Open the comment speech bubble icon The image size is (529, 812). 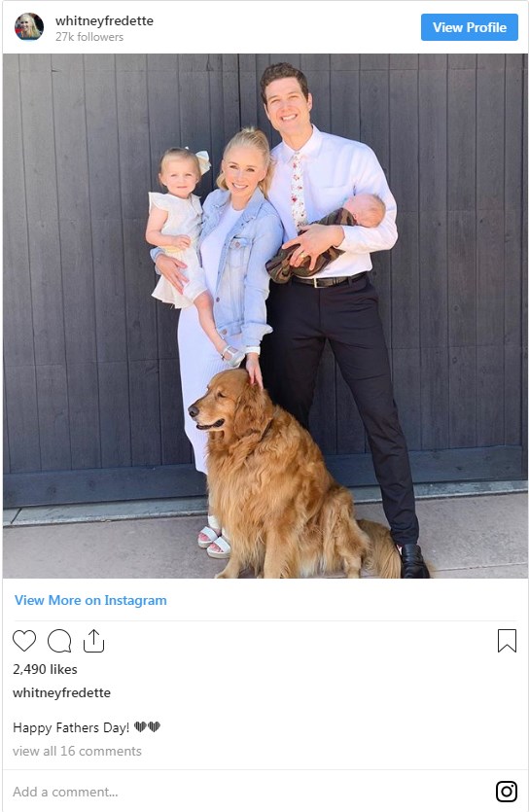click(x=59, y=641)
